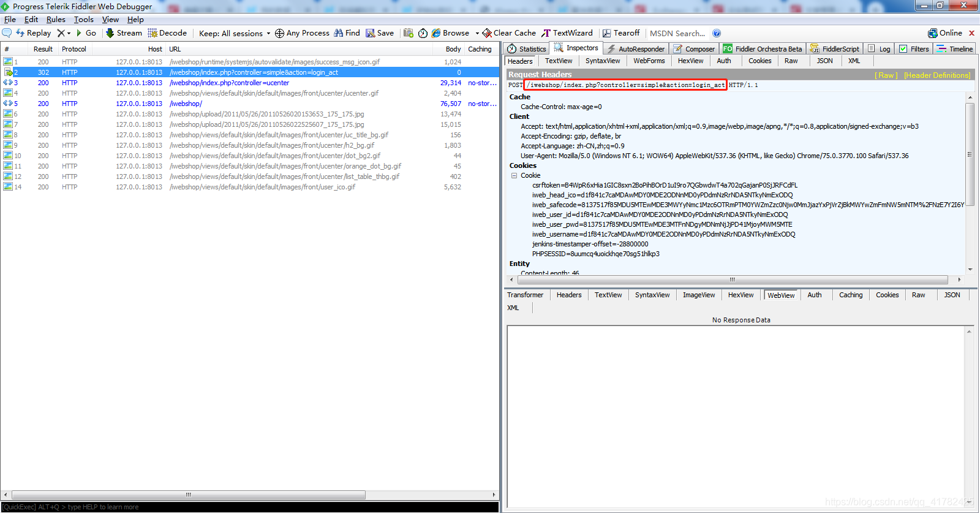Viewport: 980px width, 513px height.
Task: Switch to the Statistics tab
Action: pos(527,49)
